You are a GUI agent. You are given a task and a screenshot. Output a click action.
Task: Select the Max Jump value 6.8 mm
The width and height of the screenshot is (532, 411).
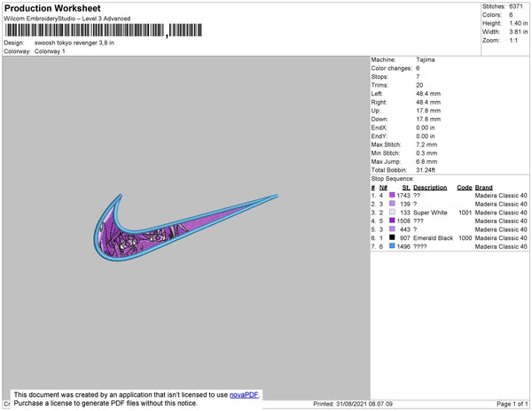coord(426,161)
